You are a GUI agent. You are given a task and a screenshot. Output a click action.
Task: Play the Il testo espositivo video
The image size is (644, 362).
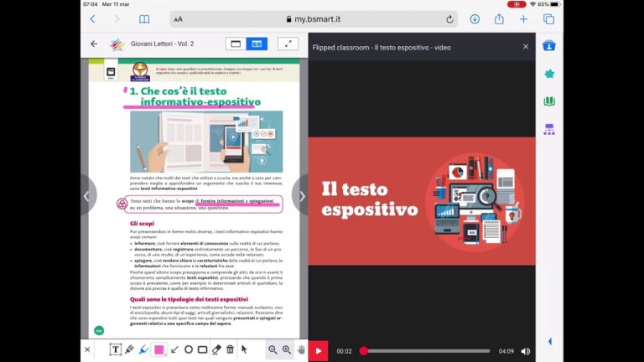point(319,351)
